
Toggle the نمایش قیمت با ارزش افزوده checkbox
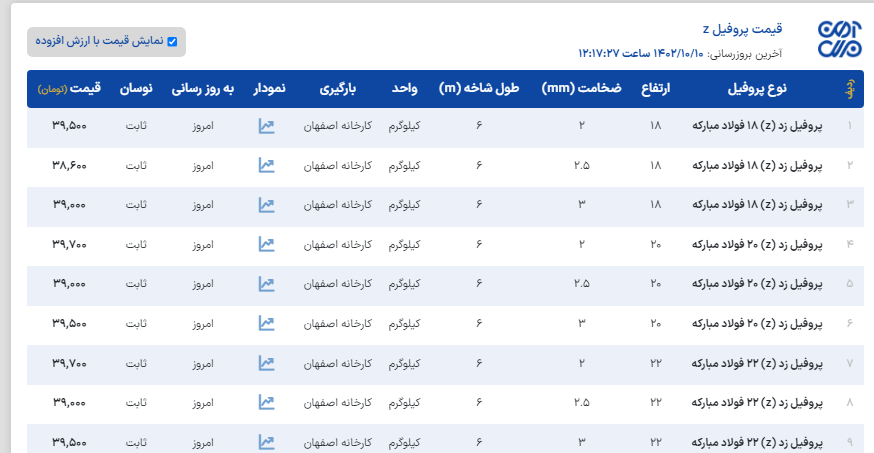[172, 42]
